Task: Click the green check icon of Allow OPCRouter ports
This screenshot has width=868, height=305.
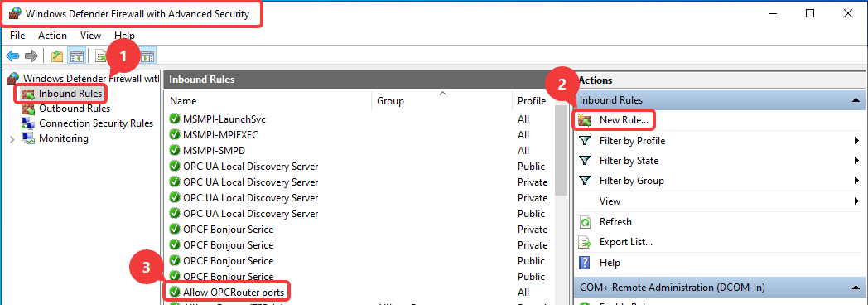Action: pos(175,292)
